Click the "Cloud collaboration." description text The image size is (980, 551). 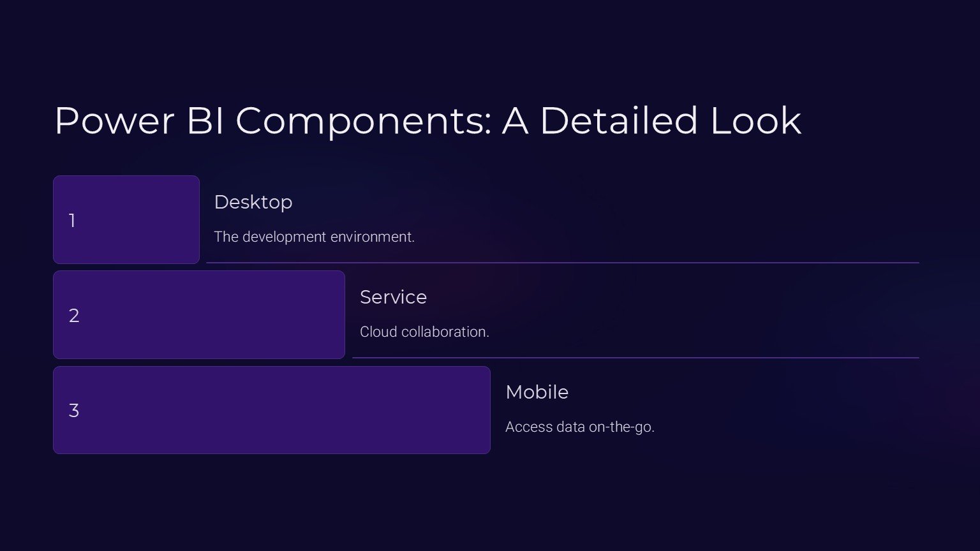pos(424,332)
